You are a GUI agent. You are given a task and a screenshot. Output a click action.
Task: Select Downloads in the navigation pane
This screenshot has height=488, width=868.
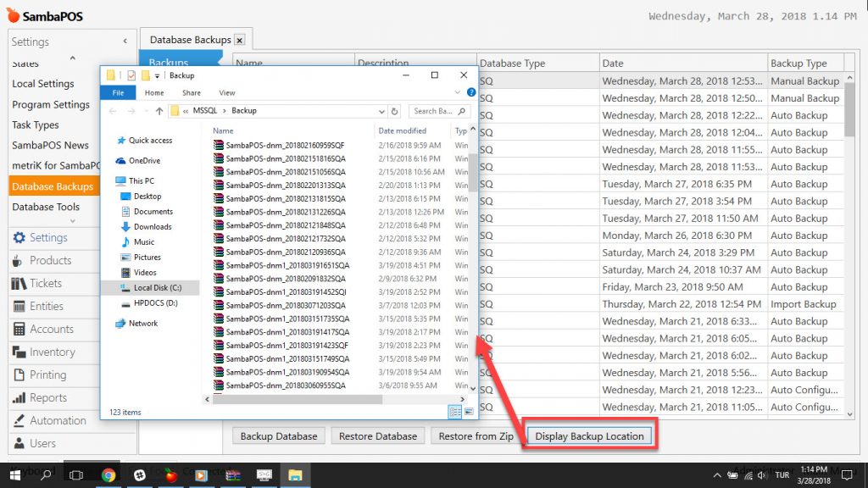tap(153, 226)
